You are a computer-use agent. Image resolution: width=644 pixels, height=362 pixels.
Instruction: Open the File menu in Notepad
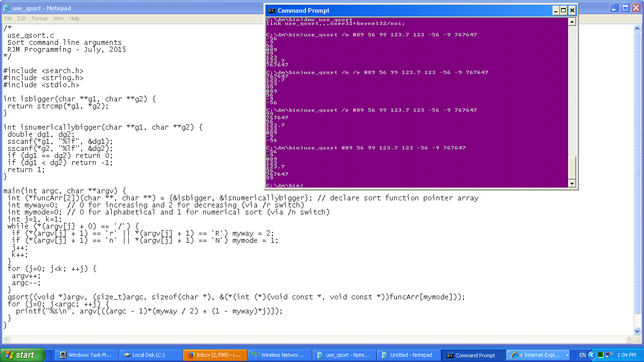tap(8, 18)
